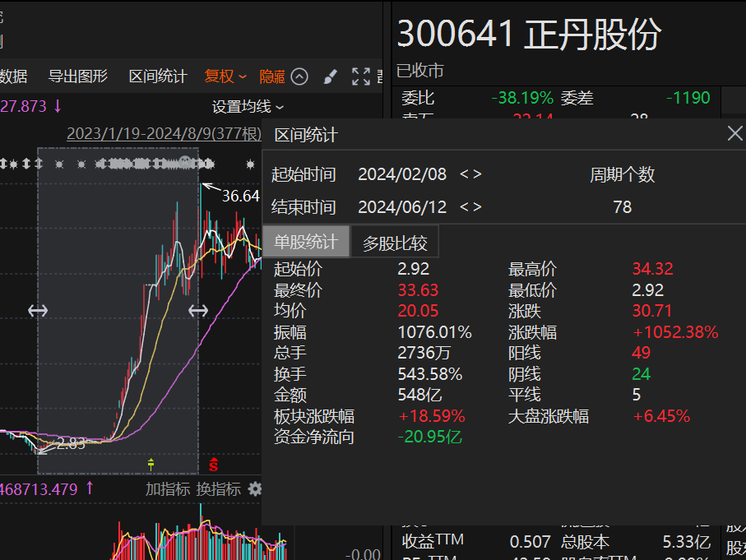746x560 pixels.
Task: Click the red S marker on chart
Action: 213,465
